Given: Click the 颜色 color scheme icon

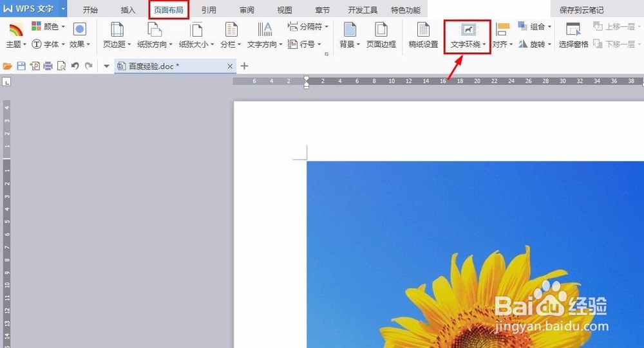Looking at the screenshot, I should click(x=37, y=26).
